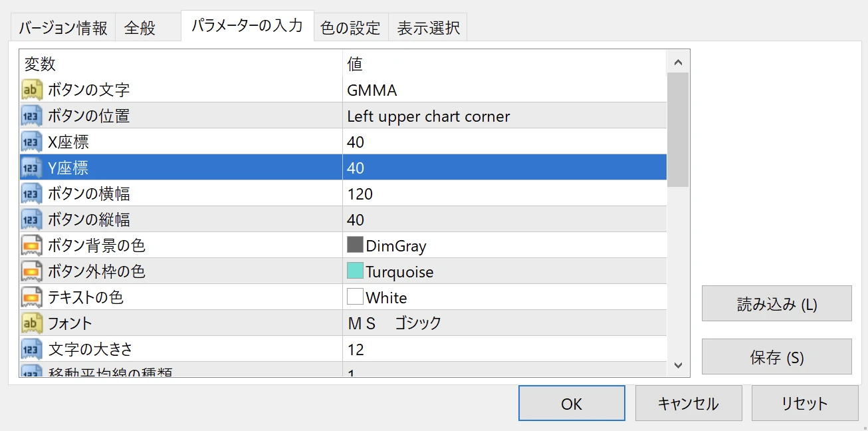868x431 pixels.
Task: Open the 表示選択 tab
Action: coord(428,27)
